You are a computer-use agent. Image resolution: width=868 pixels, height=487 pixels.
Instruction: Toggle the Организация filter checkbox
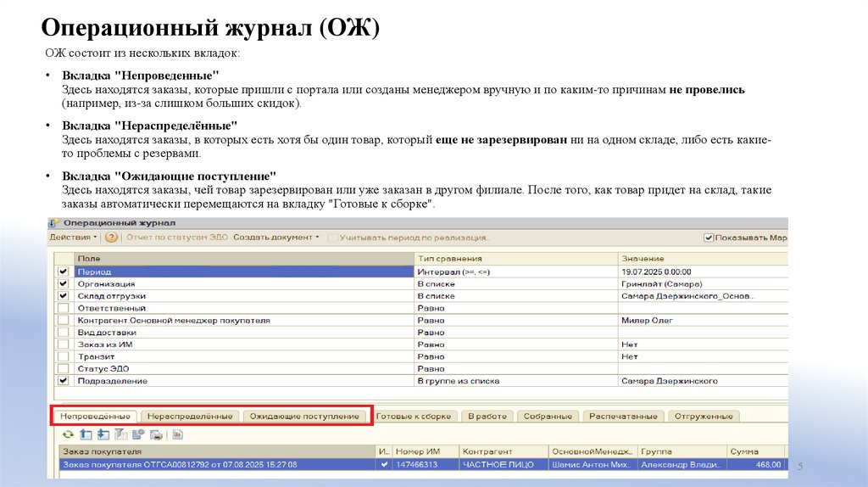click(63, 283)
